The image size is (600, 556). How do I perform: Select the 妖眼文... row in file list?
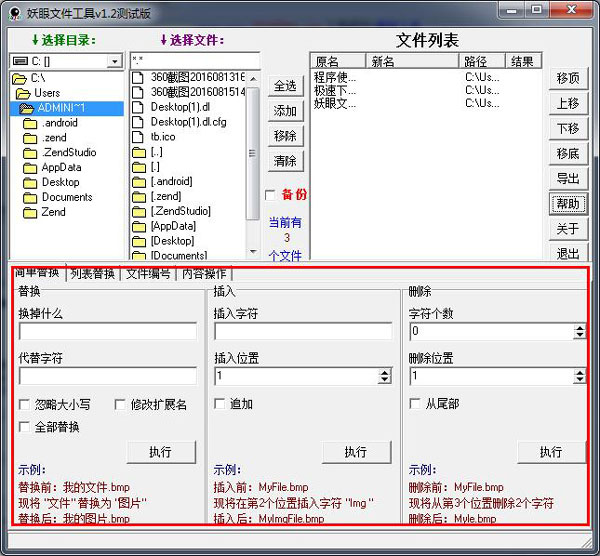(x=426, y=103)
